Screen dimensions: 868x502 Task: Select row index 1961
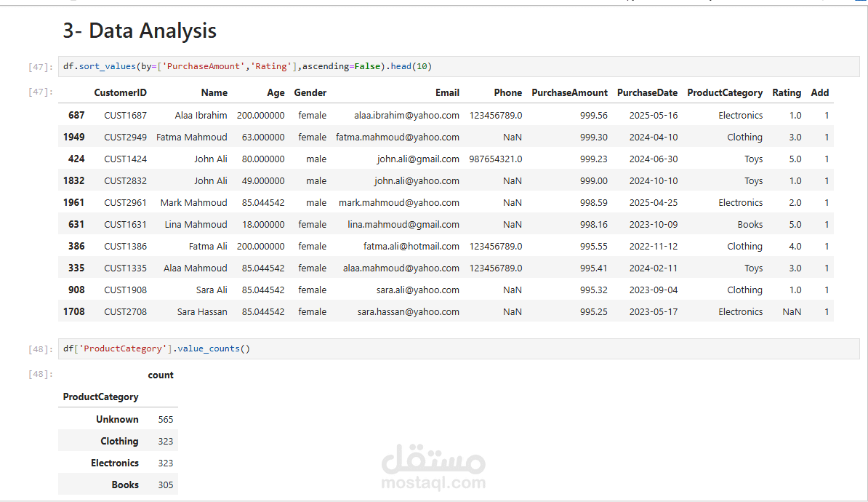pos(73,203)
